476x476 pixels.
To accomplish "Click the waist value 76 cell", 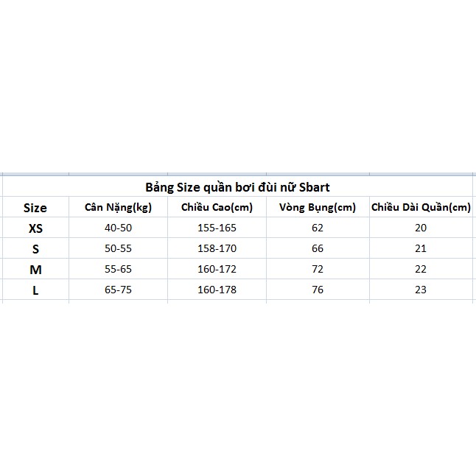I will coord(318,290).
